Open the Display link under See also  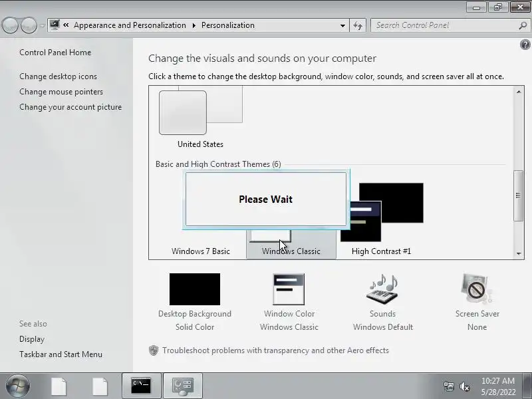point(32,339)
